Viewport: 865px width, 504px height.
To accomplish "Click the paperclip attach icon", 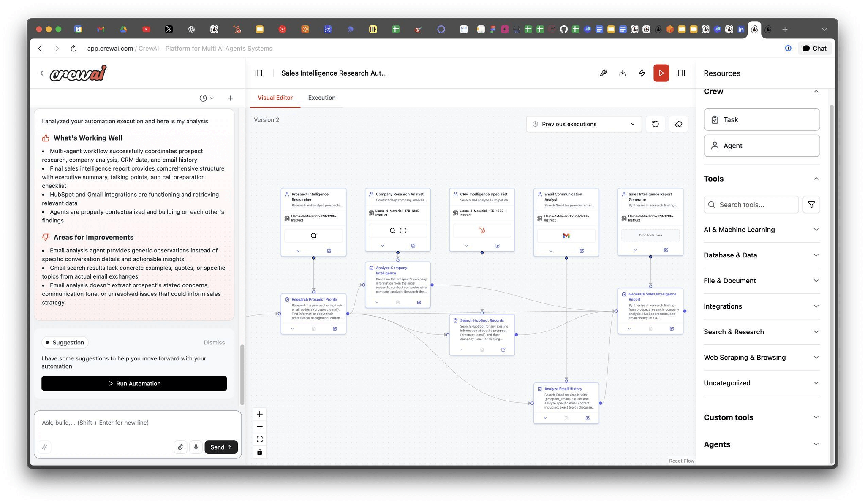I will tap(180, 447).
